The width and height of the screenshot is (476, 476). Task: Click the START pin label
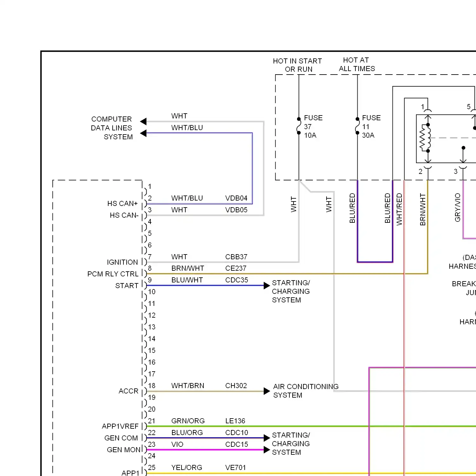click(x=127, y=286)
